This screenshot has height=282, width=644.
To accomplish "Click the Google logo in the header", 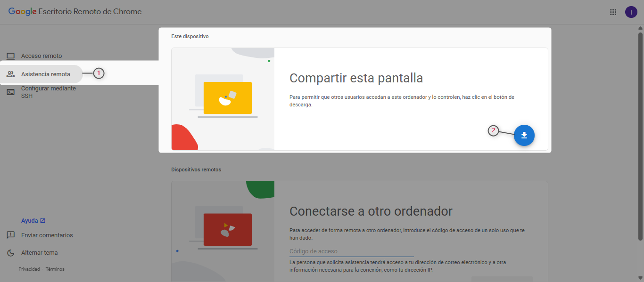I will tap(22, 12).
